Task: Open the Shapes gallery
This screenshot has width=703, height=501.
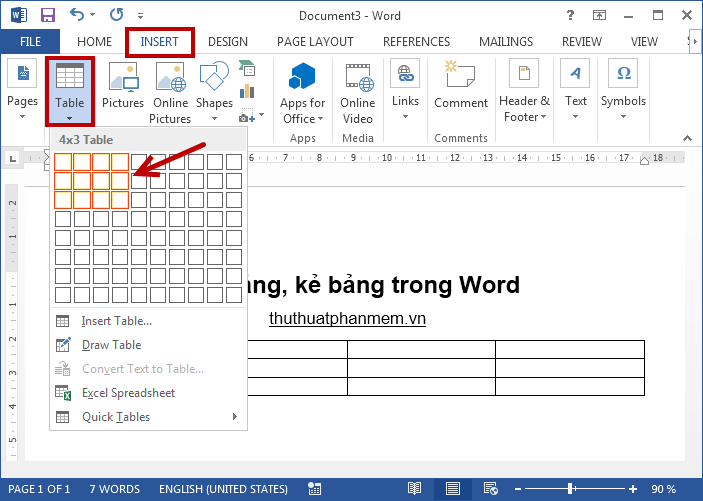Action: point(214,92)
